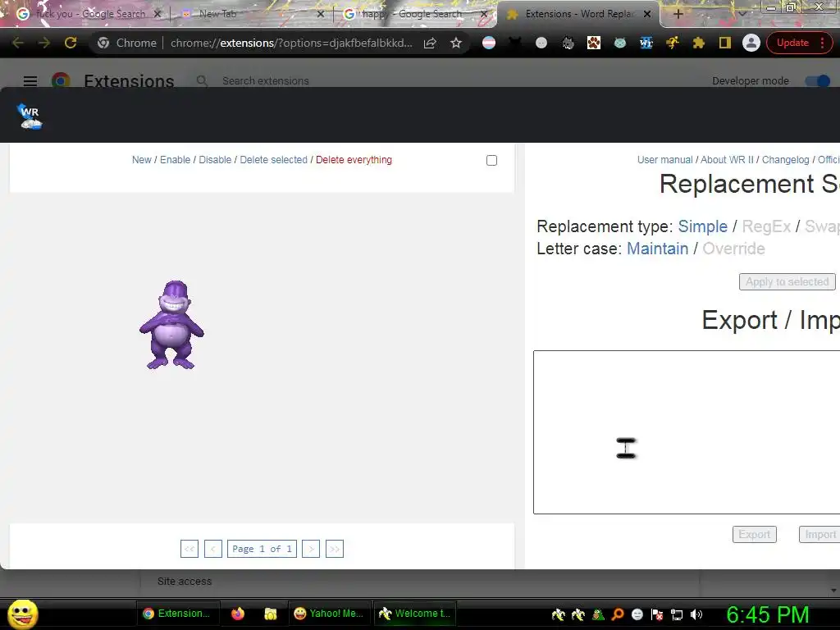
Task: Open the teal cat face extension icon
Action: pyautogui.click(x=620, y=43)
